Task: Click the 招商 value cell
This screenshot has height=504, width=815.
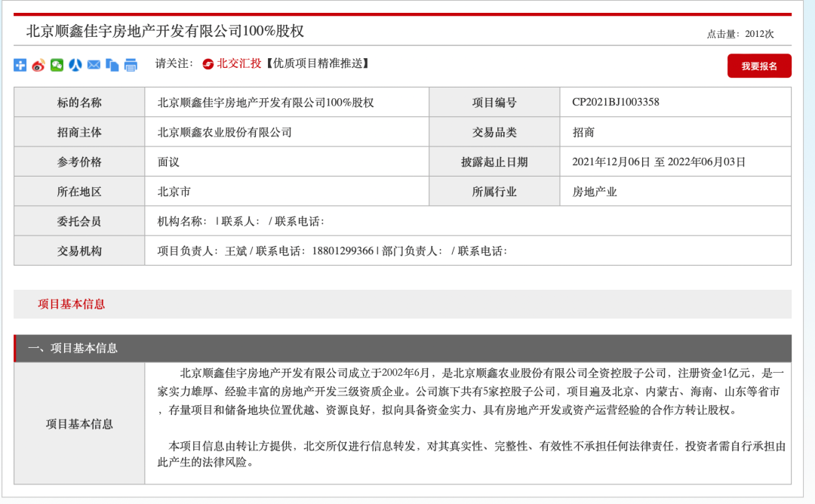Action: click(x=675, y=133)
